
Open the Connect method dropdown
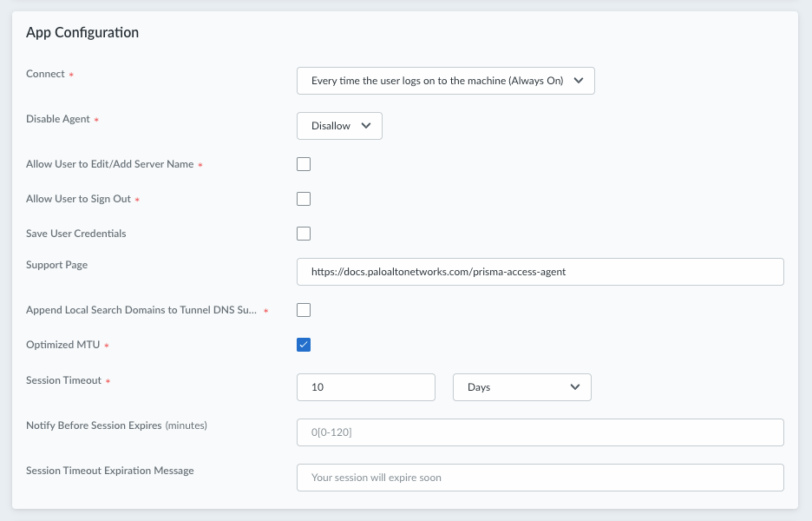coord(445,81)
